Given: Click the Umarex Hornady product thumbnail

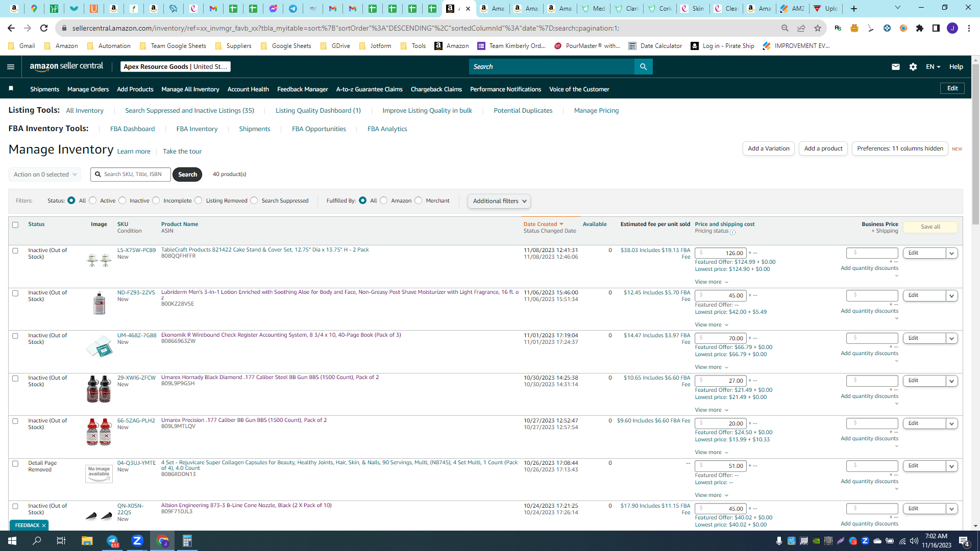Looking at the screenshot, I should click(x=99, y=389).
